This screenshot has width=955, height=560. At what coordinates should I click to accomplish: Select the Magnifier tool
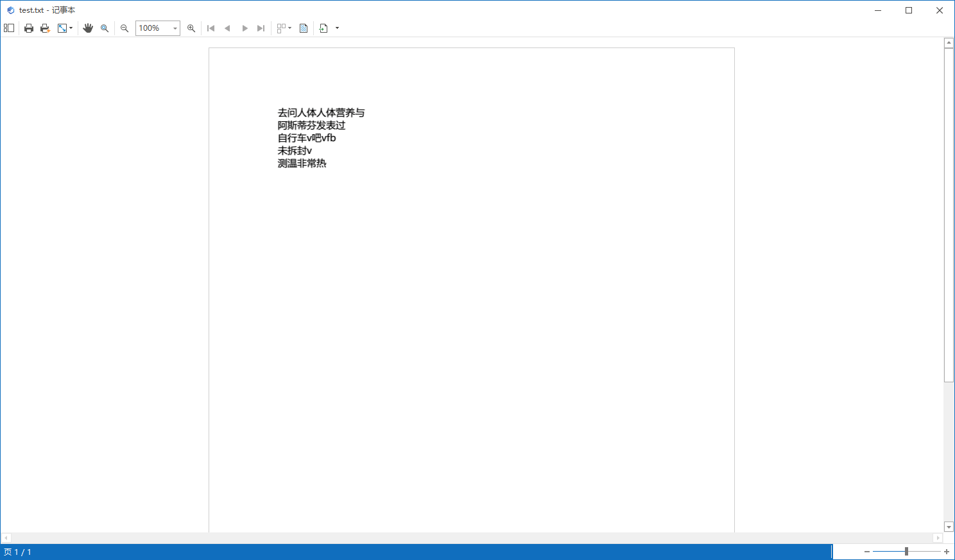105,28
